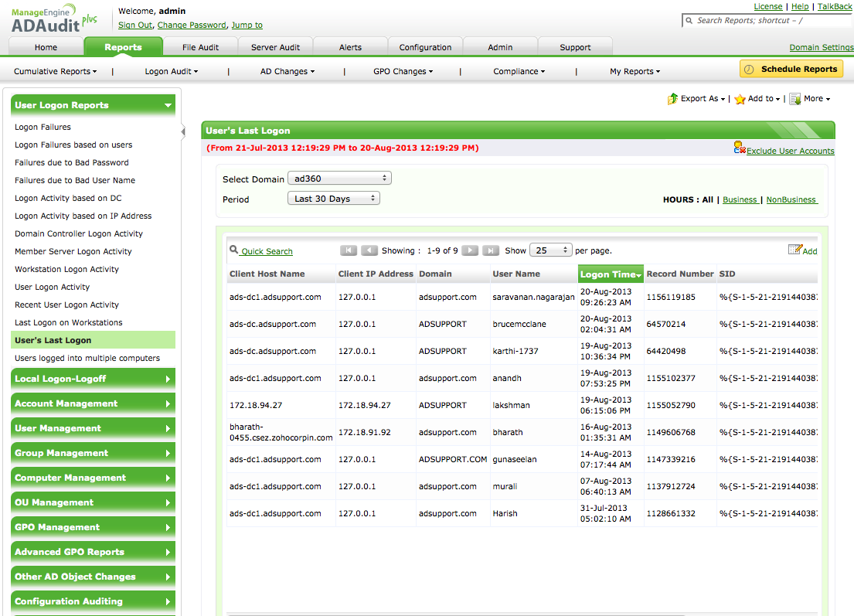Click the Quick Search magnifier icon
The width and height of the screenshot is (854, 616).
(x=233, y=250)
